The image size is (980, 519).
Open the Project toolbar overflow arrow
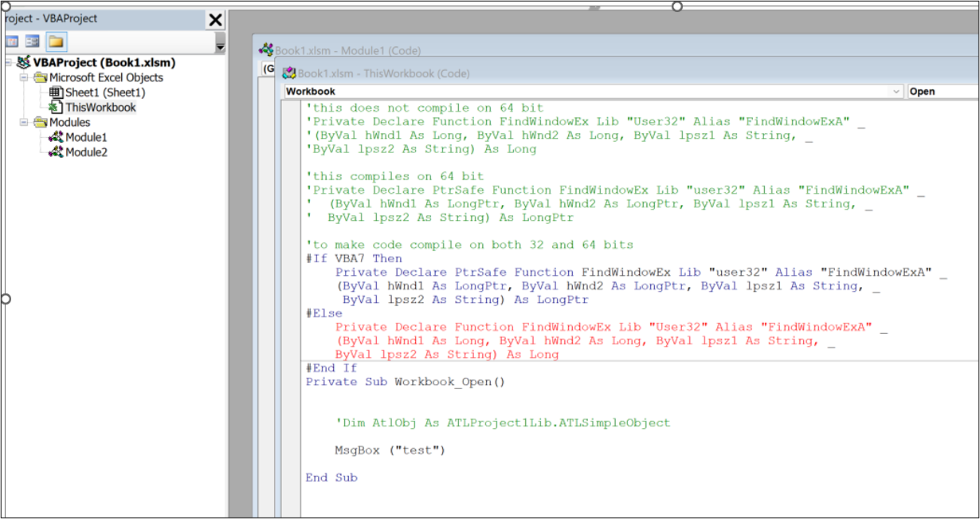(220, 48)
